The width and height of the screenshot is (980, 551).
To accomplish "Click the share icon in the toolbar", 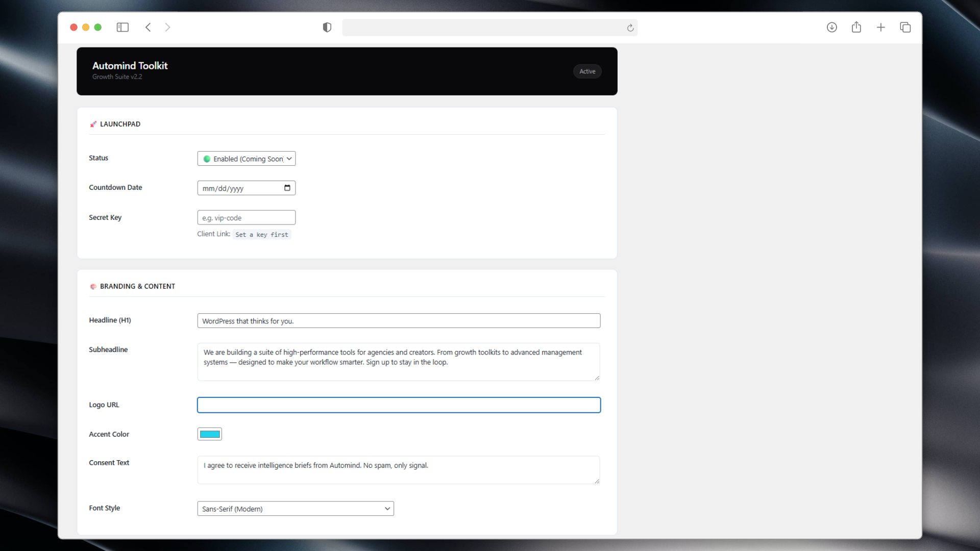I will coord(856,28).
